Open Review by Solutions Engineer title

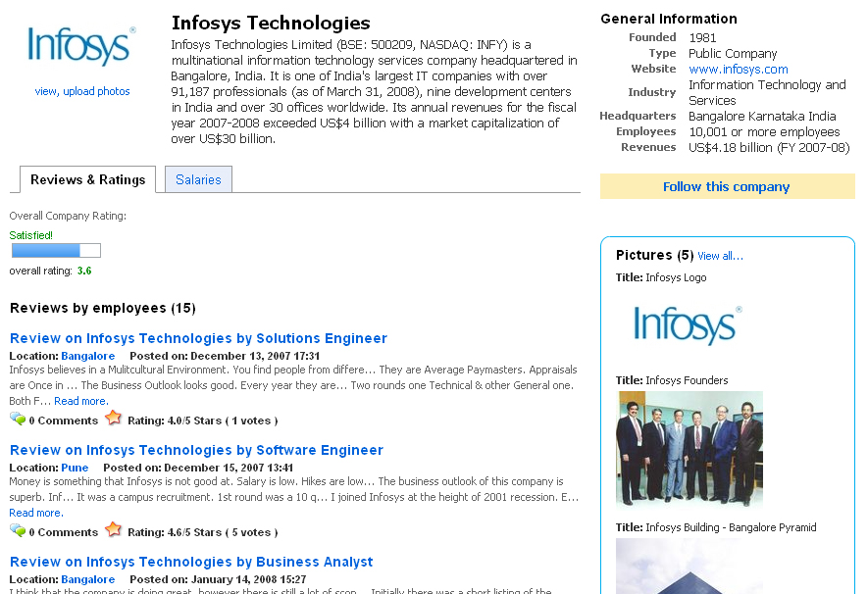click(x=198, y=338)
